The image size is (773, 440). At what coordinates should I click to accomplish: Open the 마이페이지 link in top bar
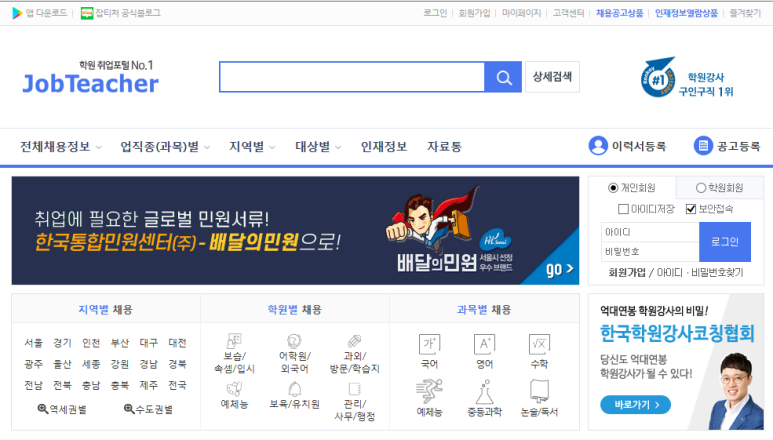click(521, 13)
